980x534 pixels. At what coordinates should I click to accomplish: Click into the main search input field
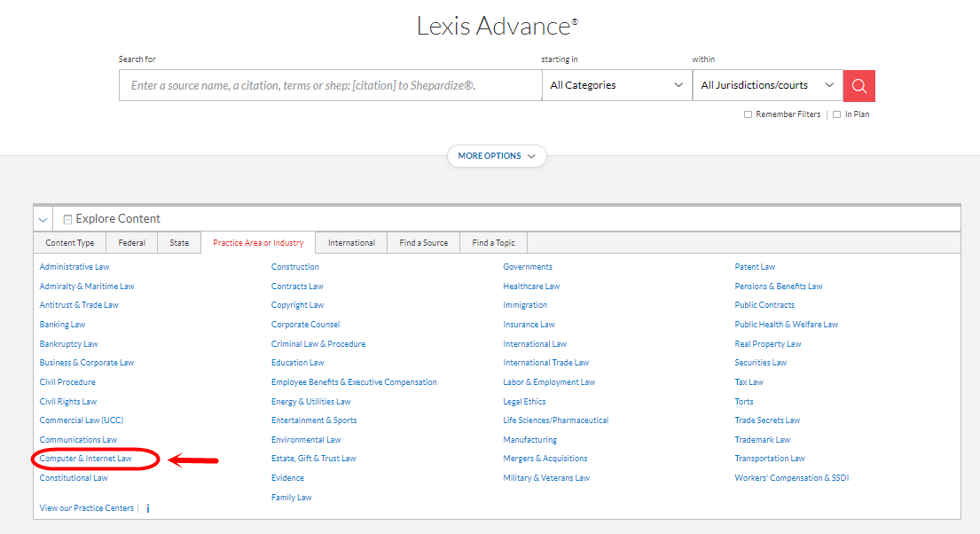coord(330,85)
